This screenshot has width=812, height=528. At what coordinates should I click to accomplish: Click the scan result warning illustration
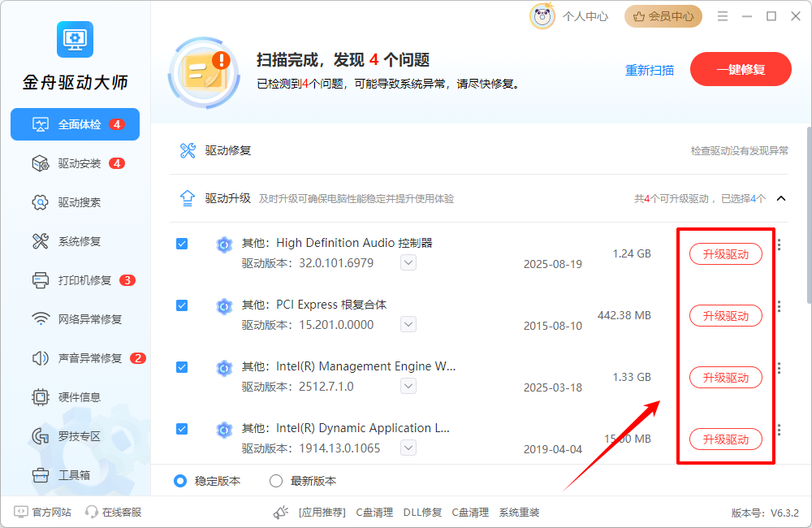(205, 72)
